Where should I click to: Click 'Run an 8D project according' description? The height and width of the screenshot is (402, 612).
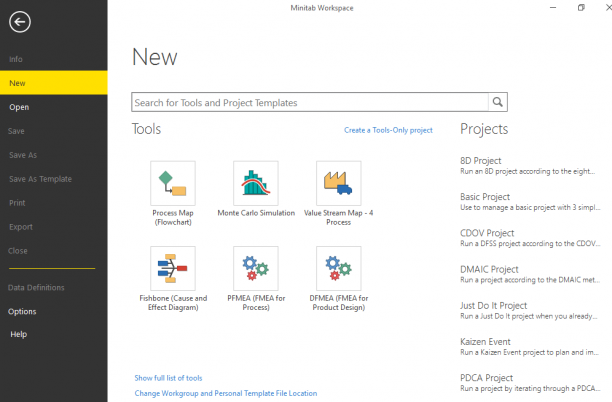coord(527,171)
